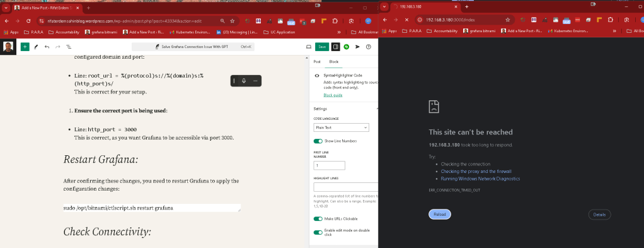Click the help question mark icon
The height and width of the screenshot is (248, 644).
[369, 47]
